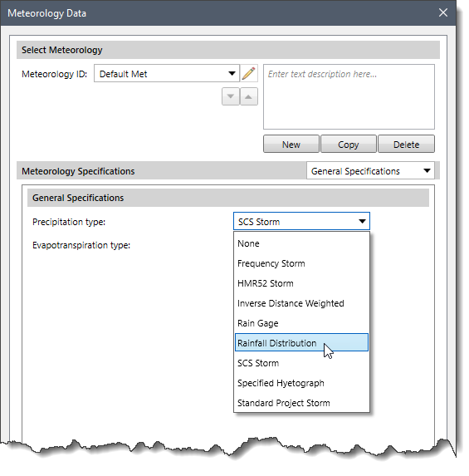Click the Precipitation type label
Viewport: 469px width, 476px height.
(x=69, y=222)
